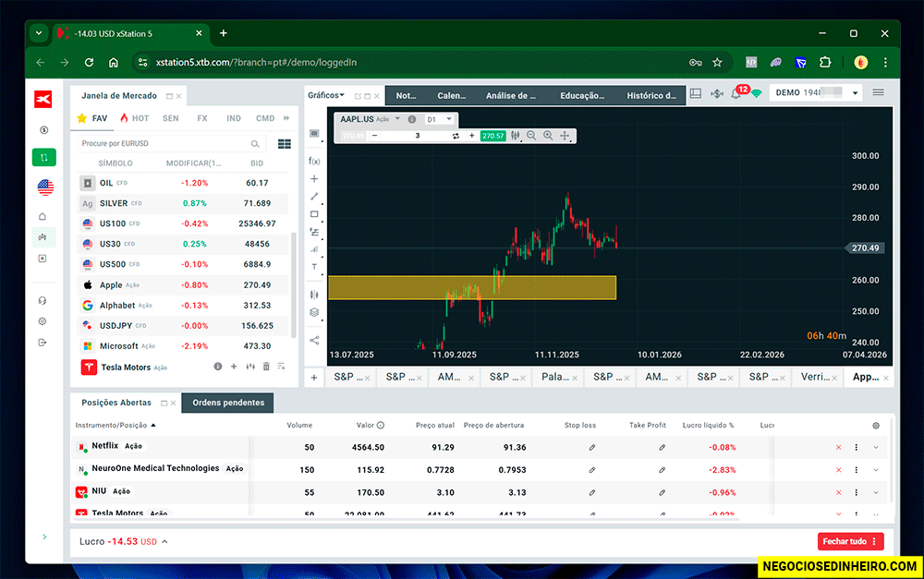This screenshot has height=579, width=924.
Task: Log out via the sidebar exit icon
Action: pos(43,343)
